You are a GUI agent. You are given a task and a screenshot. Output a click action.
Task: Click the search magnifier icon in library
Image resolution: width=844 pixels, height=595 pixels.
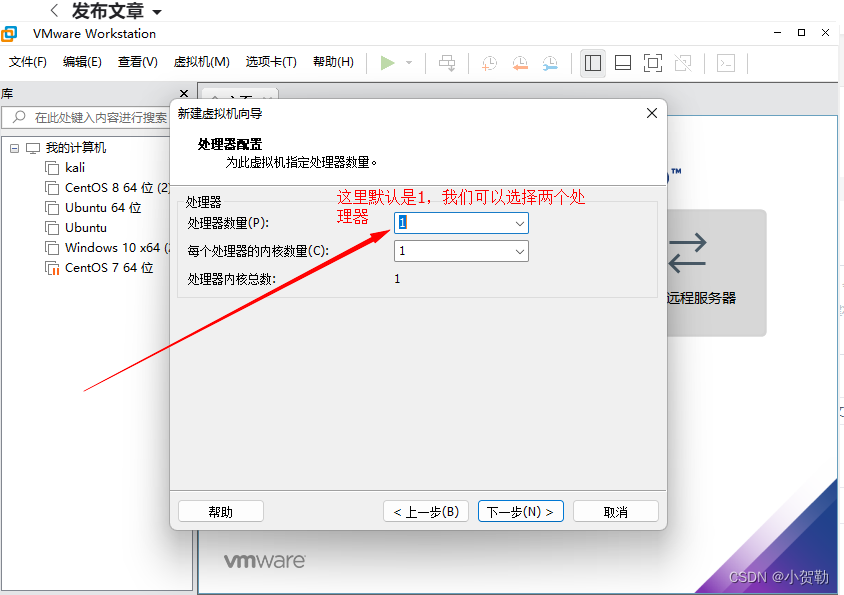(19, 117)
